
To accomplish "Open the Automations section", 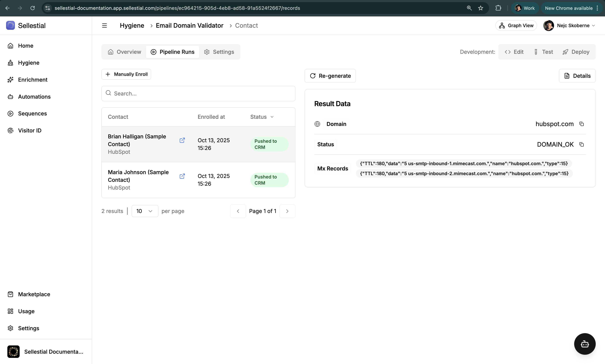I will click(34, 97).
